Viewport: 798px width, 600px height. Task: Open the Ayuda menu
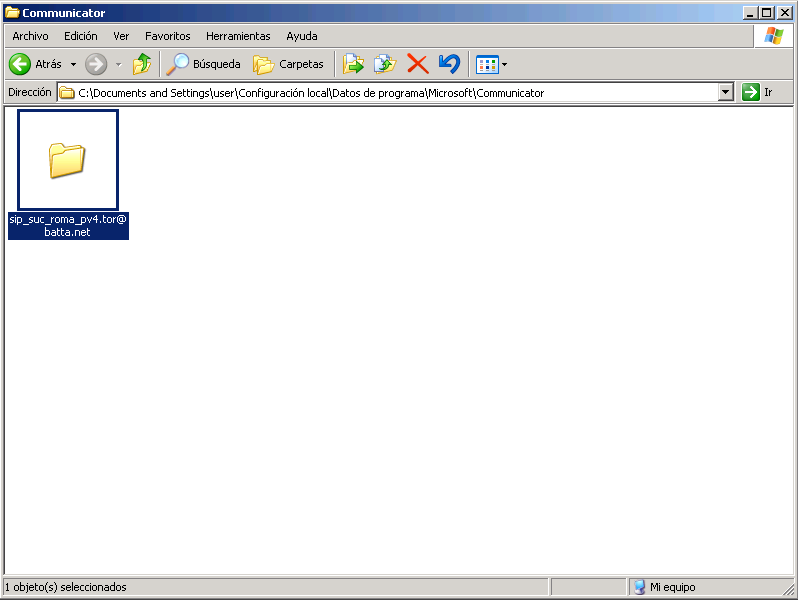pyautogui.click(x=302, y=36)
